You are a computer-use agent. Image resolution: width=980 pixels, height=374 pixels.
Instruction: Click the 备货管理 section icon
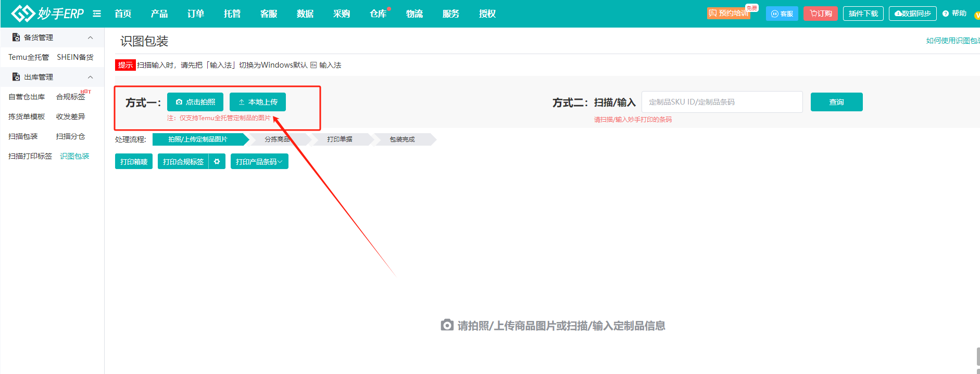(16, 37)
